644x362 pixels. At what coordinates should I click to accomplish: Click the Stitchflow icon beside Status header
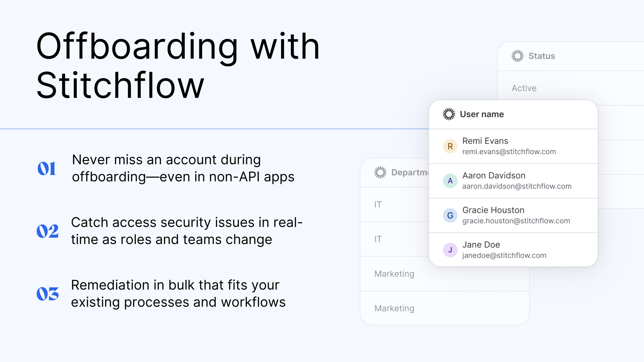tap(518, 56)
